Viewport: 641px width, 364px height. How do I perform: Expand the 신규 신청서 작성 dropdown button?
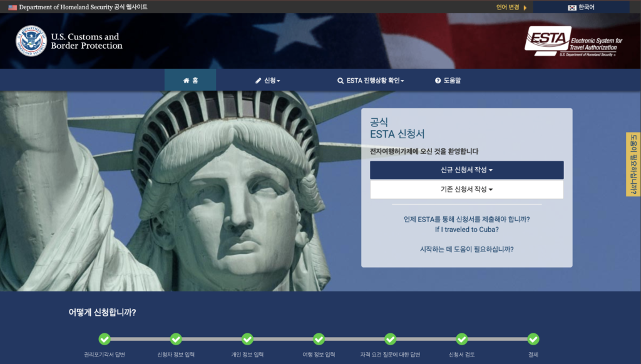(466, 170)
